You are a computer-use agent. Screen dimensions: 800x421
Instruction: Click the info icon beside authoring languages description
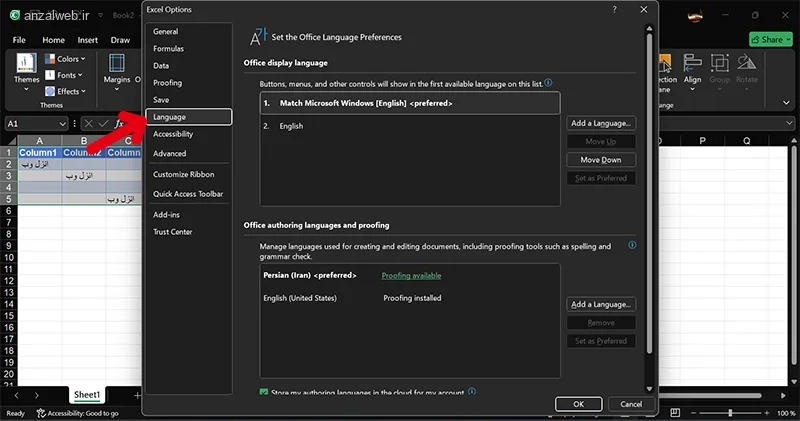pyautogui.click(x=632, y=245)
